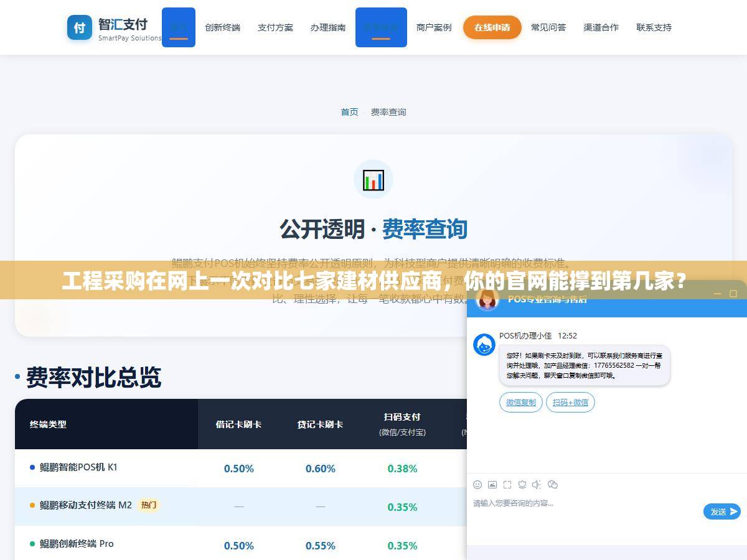Open the 商户案例 menu item

coord(434,27)
